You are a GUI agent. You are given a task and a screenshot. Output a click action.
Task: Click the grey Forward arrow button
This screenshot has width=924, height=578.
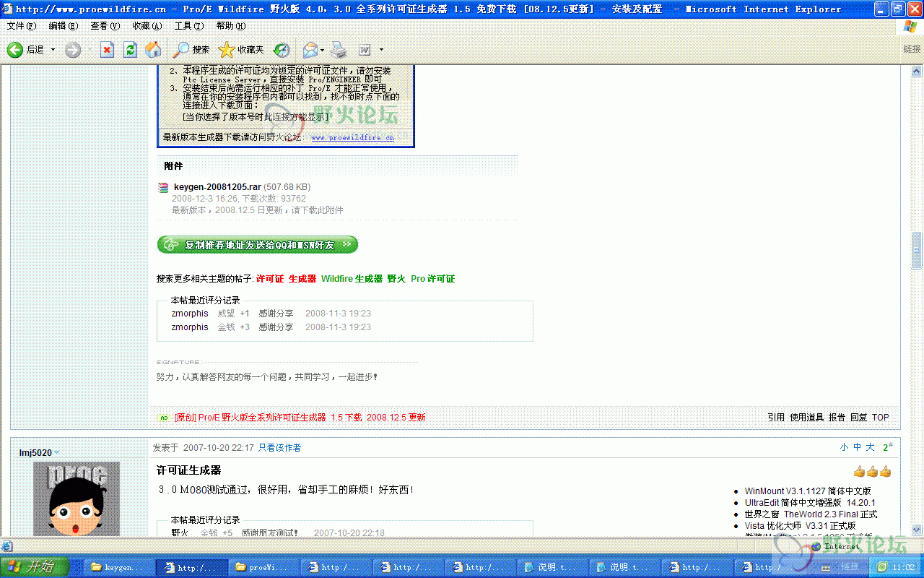click(x=73, y=49)
